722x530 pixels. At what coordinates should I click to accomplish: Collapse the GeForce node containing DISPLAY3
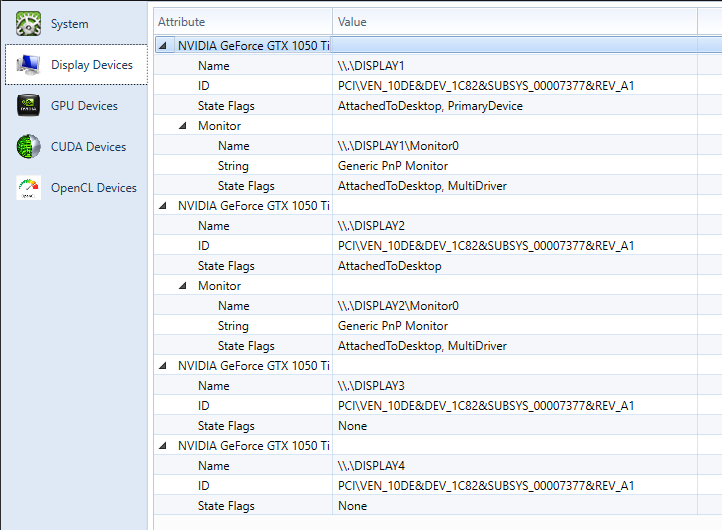[163, 366]
